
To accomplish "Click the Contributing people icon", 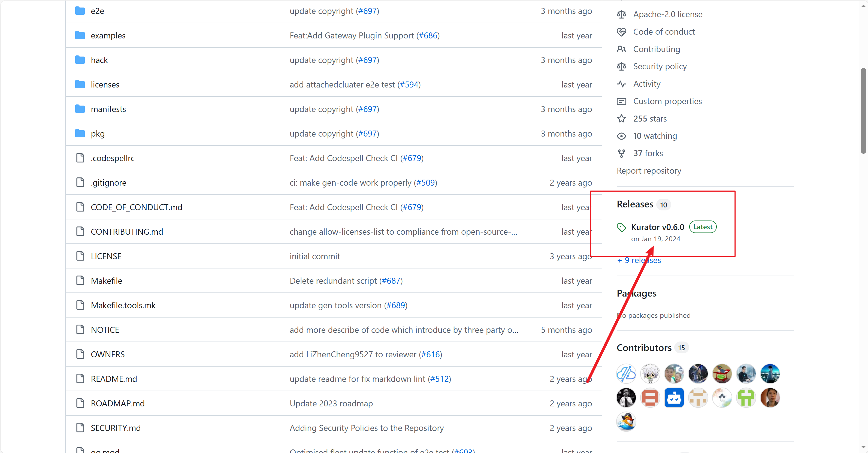I will tap(621, 49).
